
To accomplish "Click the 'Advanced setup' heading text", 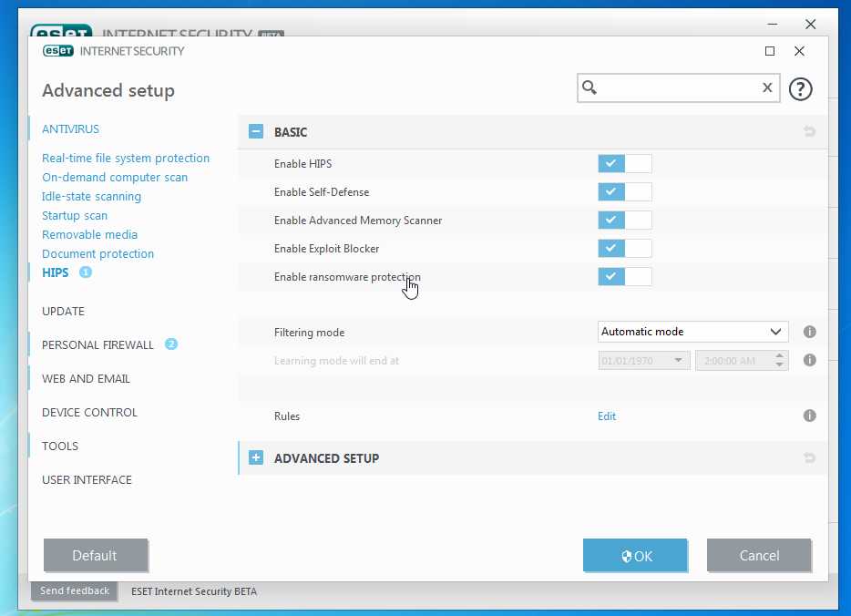I will 108,90.
